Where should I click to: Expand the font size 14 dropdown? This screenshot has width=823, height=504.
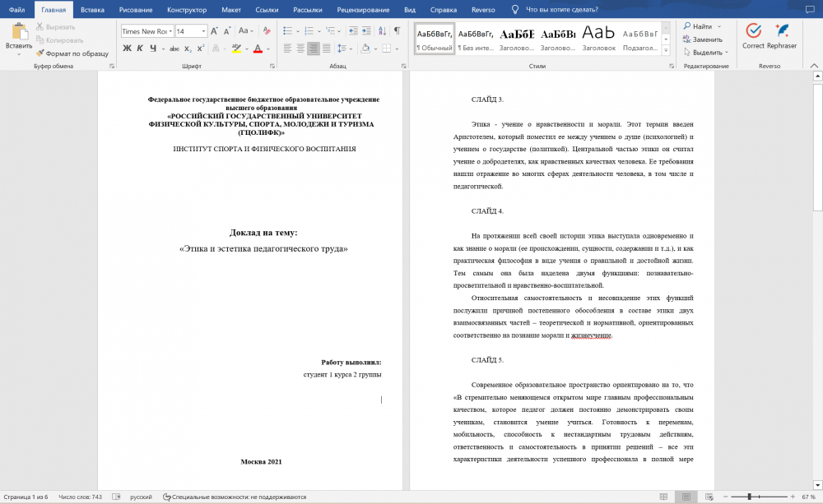click(203, 31)
